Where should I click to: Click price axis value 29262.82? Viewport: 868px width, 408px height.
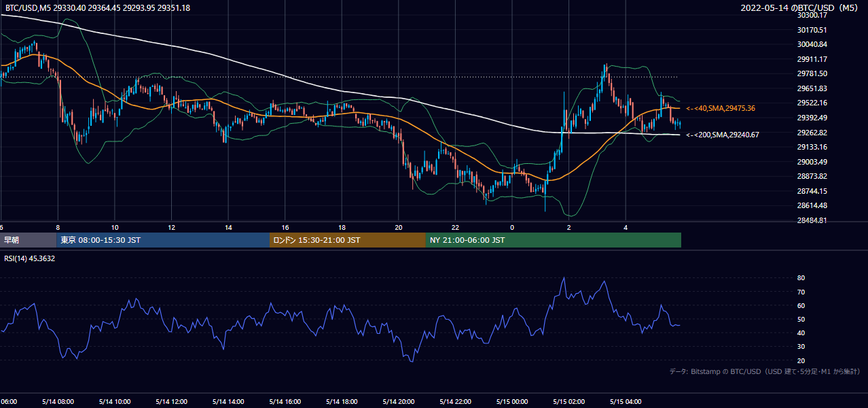(x=812, y=133)
